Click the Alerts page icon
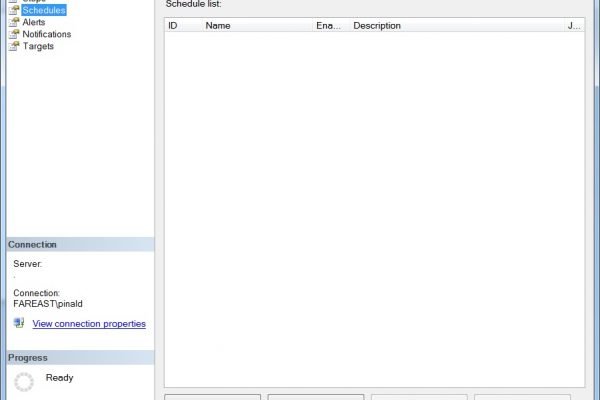Image resolution: width=600 pixels, height=400 pixels. pos(14,22)
